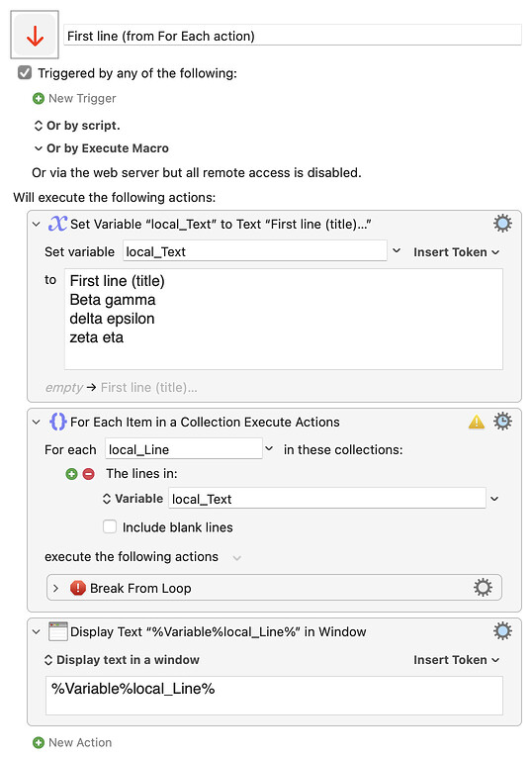Screen dimensions: 532x759
Task: Change the Variable source type popup
Action: pos(133,499)
